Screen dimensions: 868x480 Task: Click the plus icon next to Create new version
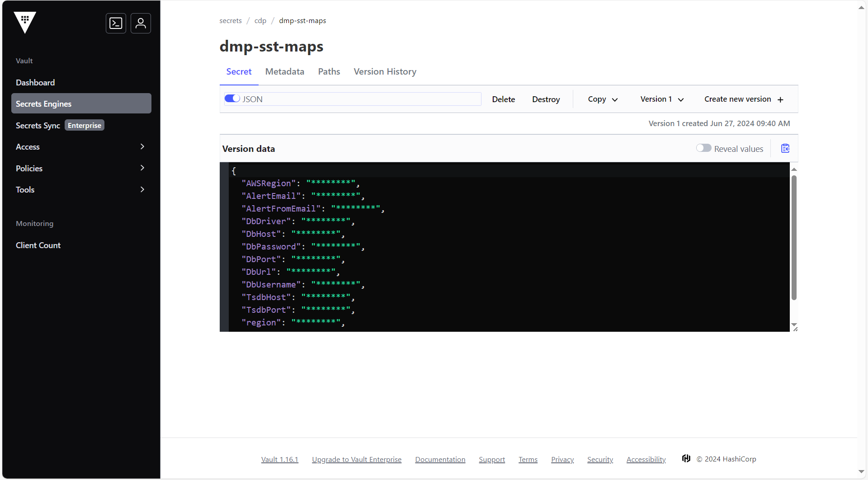[781, 99]
